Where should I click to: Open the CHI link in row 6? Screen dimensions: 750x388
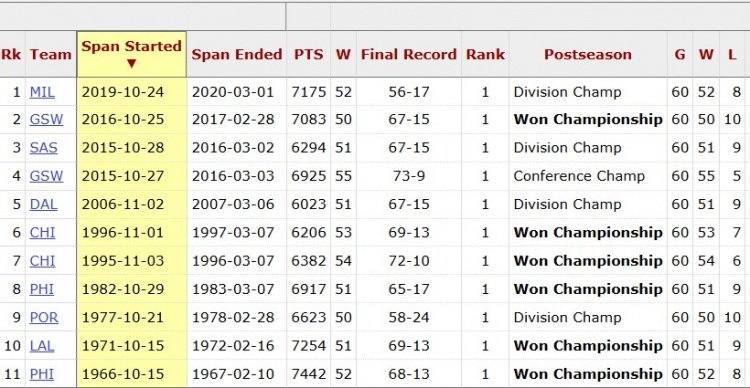[x=43, y=233]
